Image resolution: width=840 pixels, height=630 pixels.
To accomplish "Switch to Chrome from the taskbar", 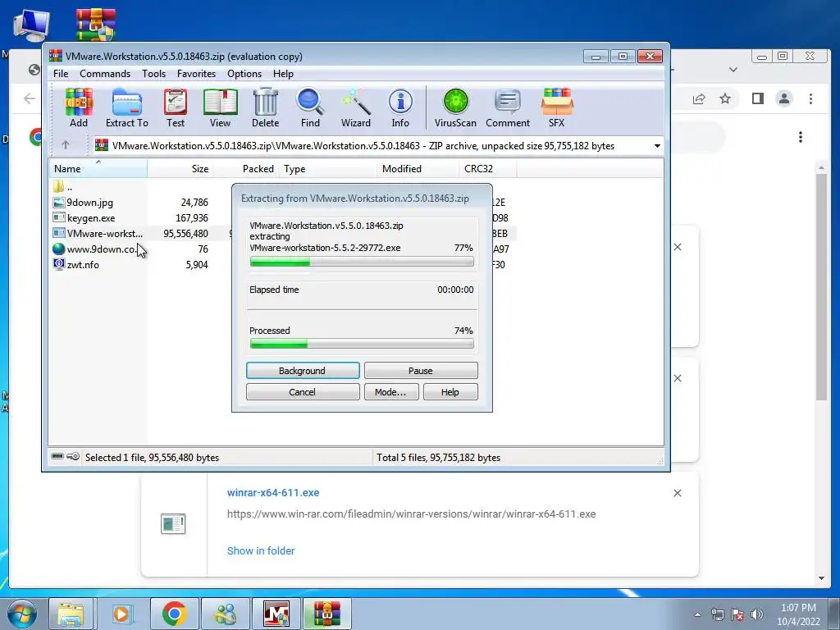I will (x=174, y=614).
